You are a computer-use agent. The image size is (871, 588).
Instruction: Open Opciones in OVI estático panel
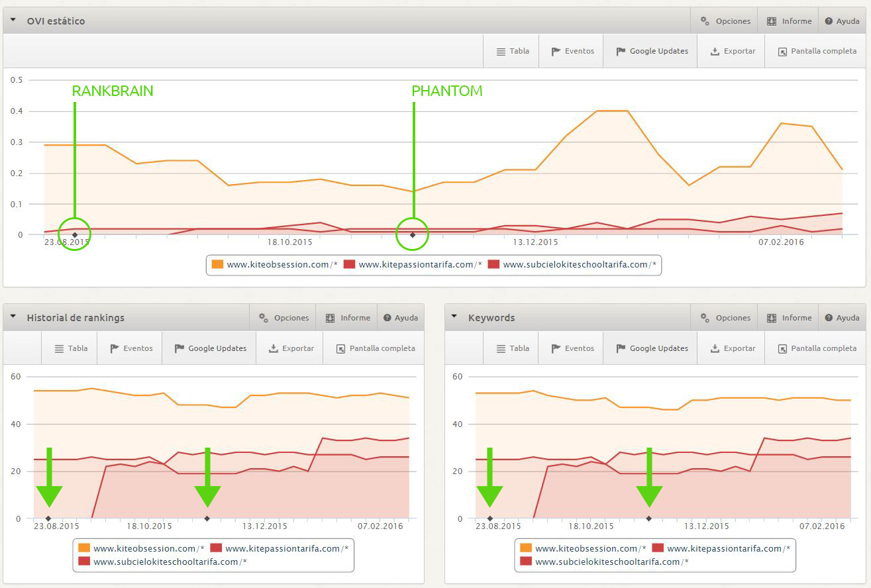tap(725, 21)
